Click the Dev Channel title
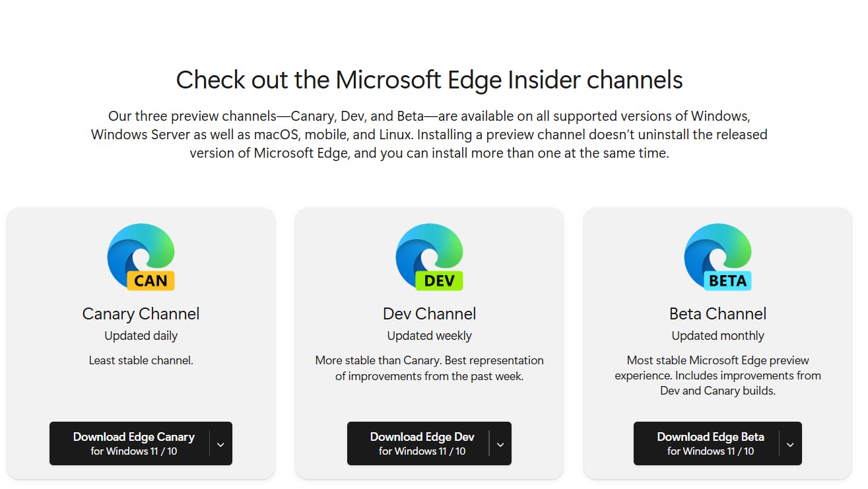 (x=429, y=313)
